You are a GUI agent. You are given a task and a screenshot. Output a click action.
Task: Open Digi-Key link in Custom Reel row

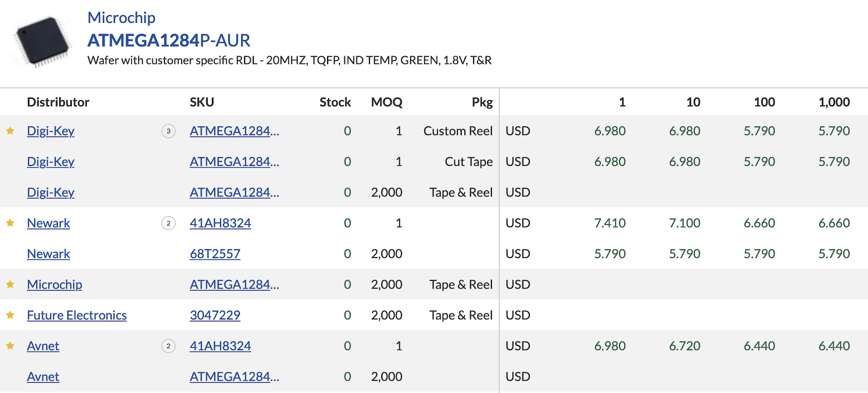click(x=50, y=131)
